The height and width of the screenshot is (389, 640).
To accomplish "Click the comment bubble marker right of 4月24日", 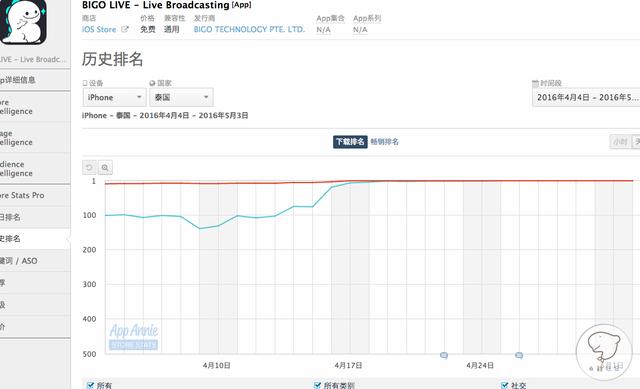I will tap(519, 356).
